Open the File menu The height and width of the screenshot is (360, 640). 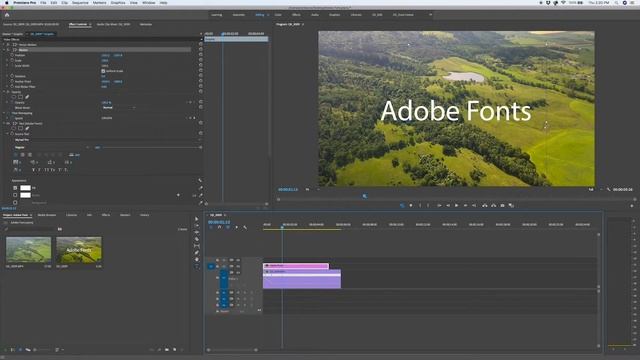(x=43, y=2)
